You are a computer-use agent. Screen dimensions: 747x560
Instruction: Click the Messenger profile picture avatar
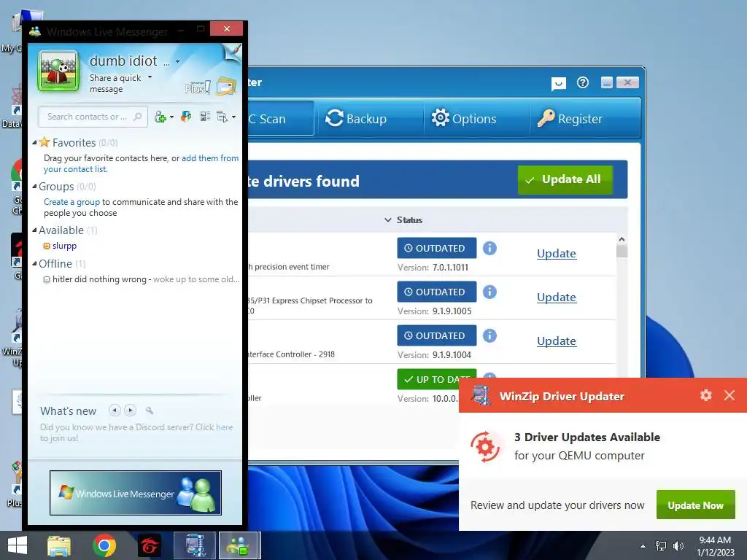click(58, 71)
